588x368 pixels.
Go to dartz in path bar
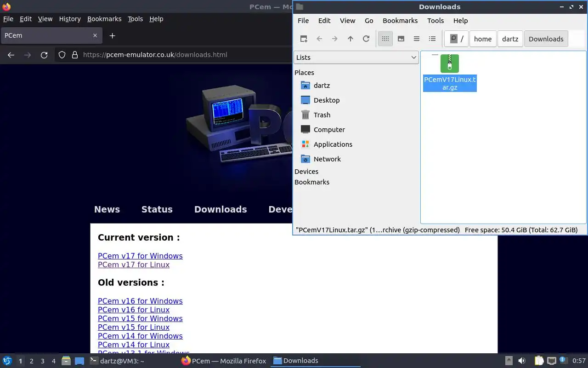tap(510, 39)
